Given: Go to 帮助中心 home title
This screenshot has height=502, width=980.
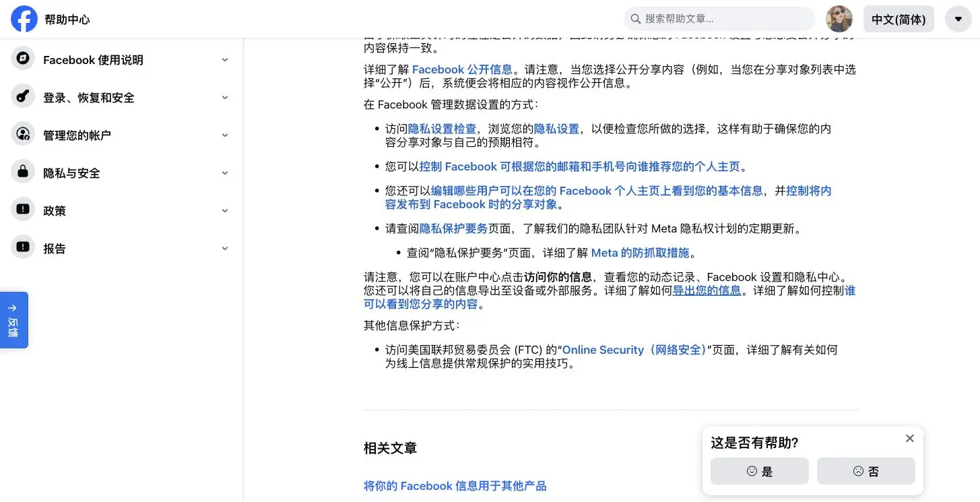Looking at the screenshot, I should tap(67, 20).
